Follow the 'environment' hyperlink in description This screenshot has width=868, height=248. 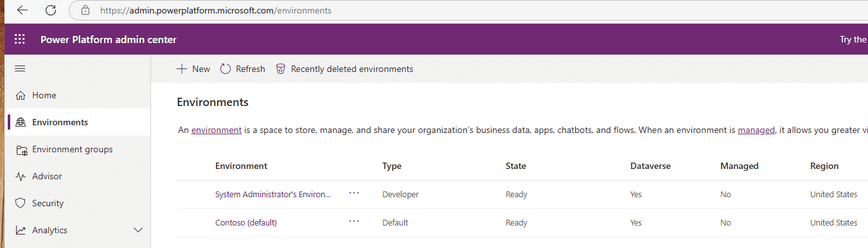[x=217, y=130]
